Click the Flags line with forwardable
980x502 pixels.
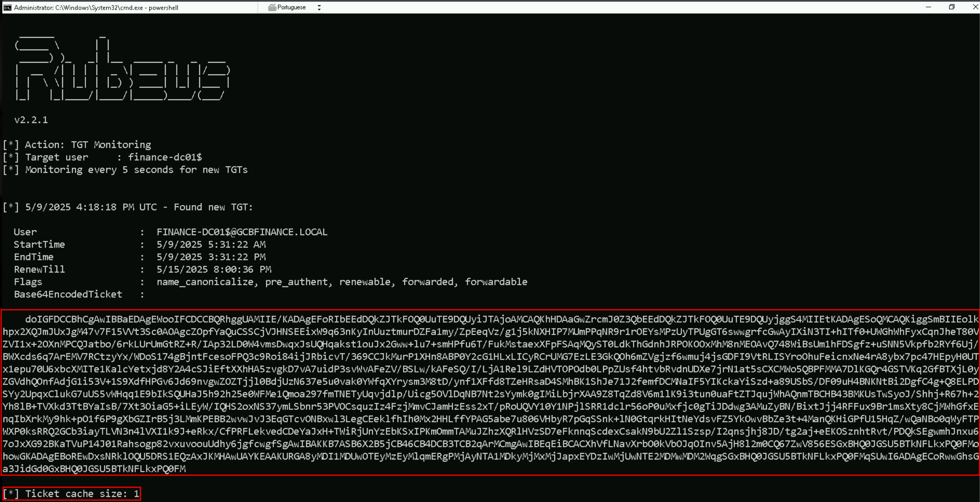tap(270, 282)
